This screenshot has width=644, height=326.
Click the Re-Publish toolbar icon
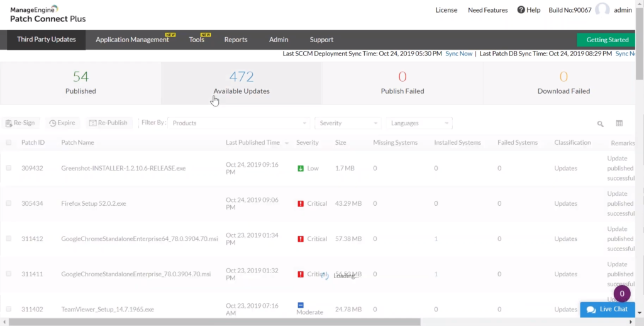click(92, 123)
